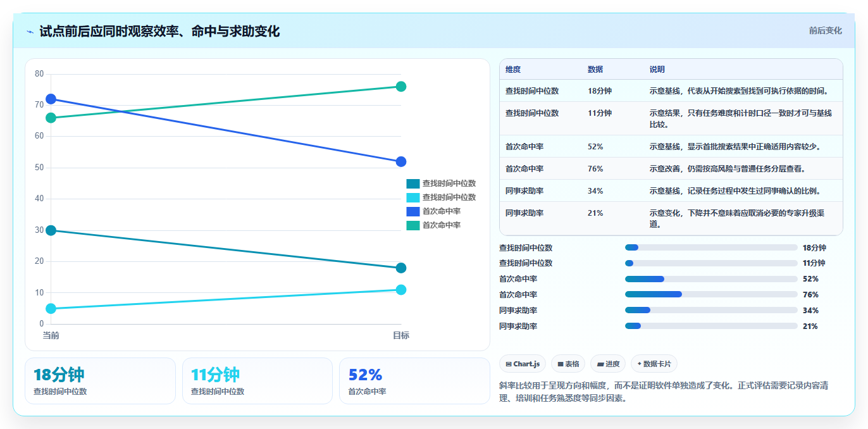Viewport: 868px width, 429px height.
Task: Click the 前后变化 badge in the header
Action: tap(825, 30)
